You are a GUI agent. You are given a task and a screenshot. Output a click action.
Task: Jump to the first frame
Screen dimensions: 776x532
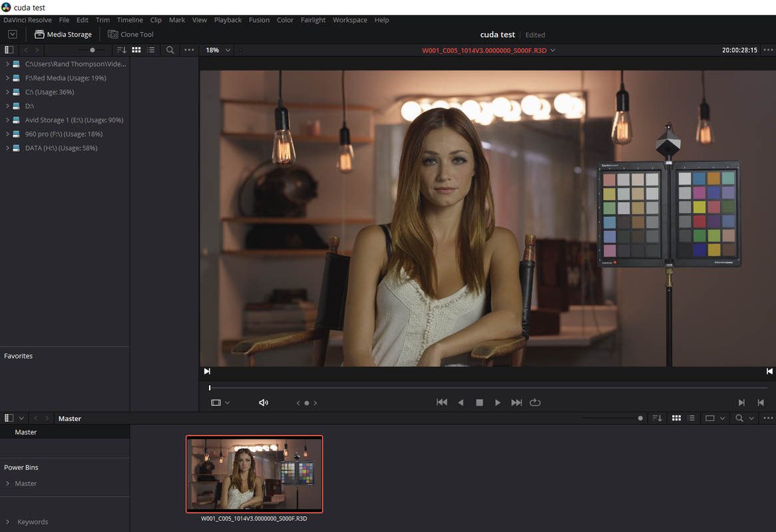point(442,402)
